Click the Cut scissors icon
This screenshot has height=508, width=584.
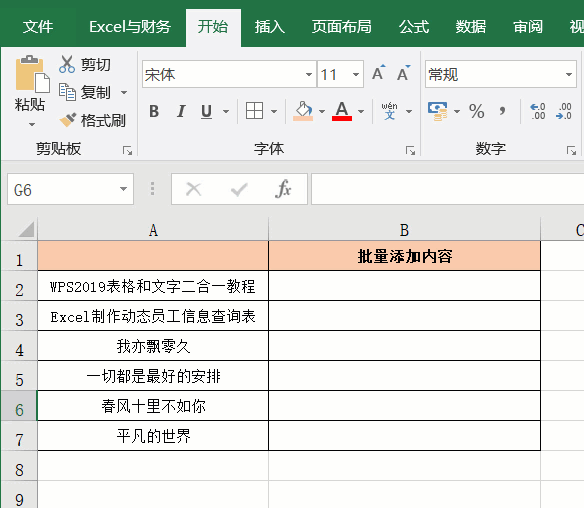[x=67, y=64]
